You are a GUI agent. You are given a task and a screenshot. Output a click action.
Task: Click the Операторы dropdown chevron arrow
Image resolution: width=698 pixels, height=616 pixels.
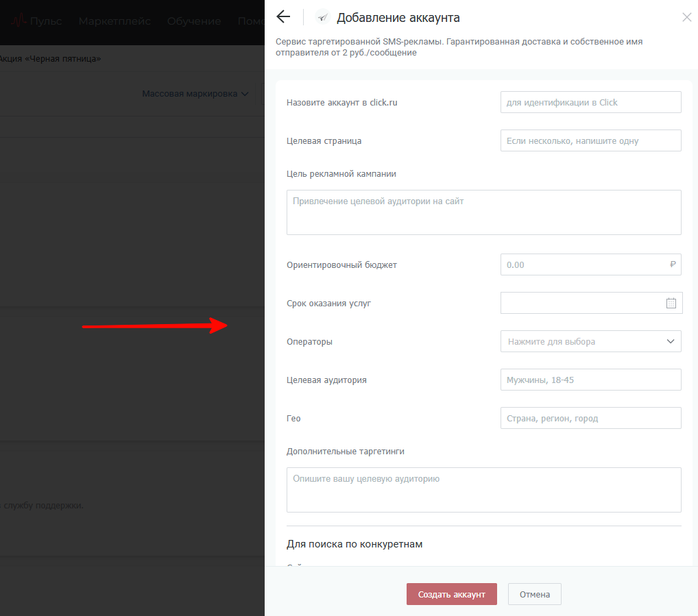click(671, 341)
